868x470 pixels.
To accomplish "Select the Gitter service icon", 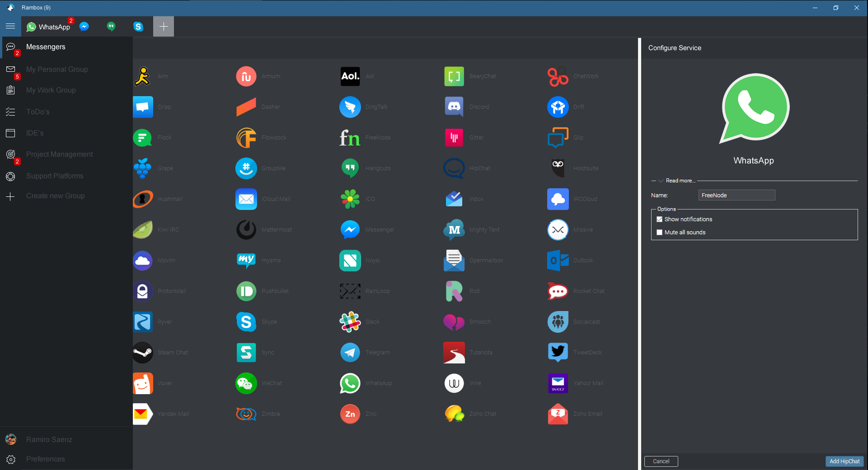I will [454, 138].
